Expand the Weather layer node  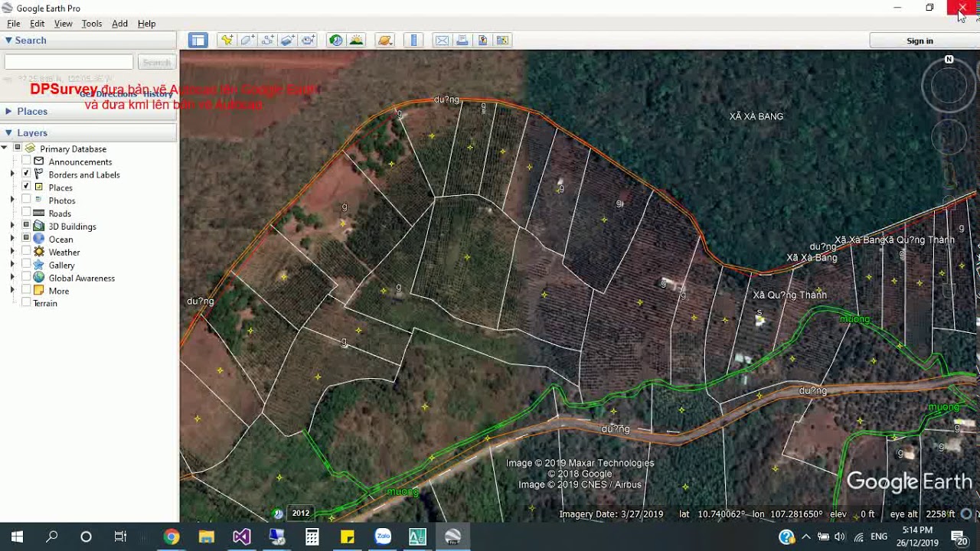(12, 252)
